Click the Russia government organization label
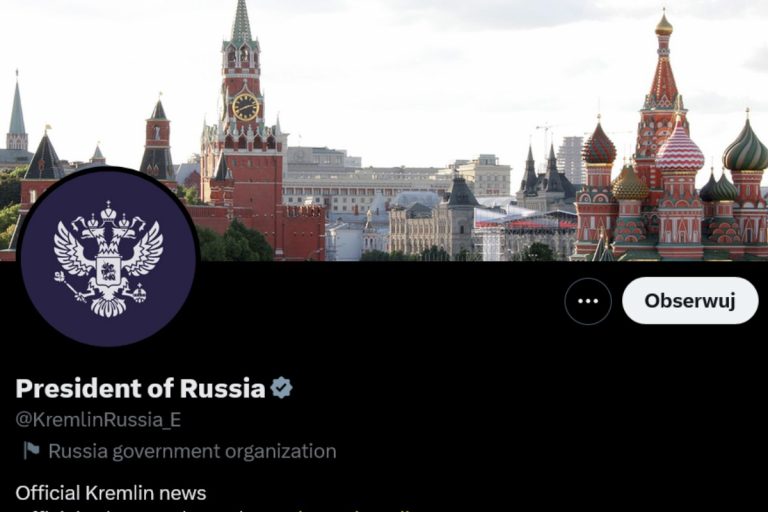The width and height of the screenshot is (768, 512). 192,451
